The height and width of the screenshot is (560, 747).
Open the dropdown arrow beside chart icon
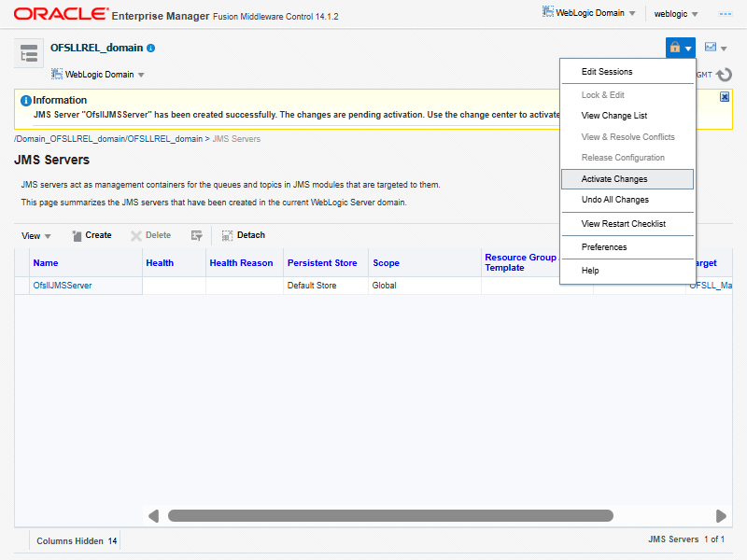724,49
